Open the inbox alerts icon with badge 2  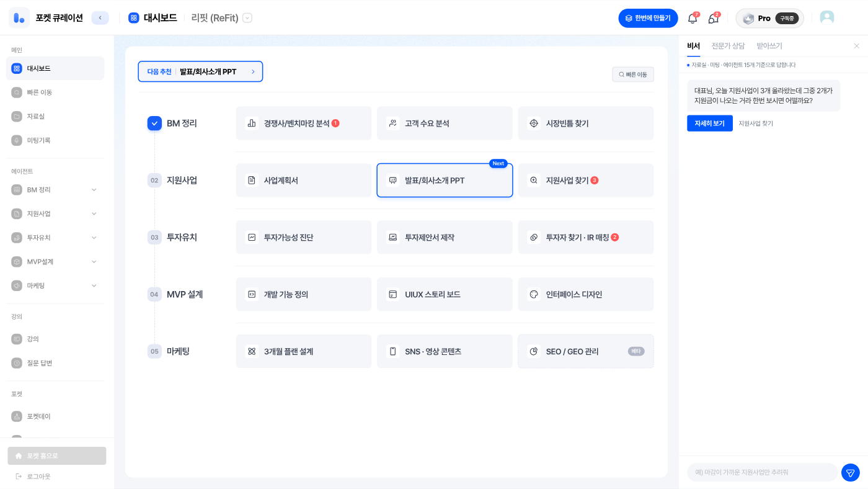click(x=714, y=19)
